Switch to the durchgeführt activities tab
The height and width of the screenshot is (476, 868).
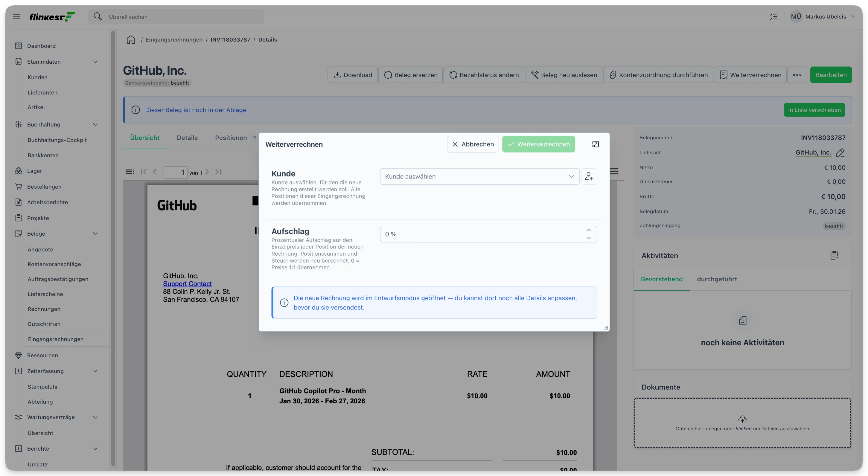(717, 279)
